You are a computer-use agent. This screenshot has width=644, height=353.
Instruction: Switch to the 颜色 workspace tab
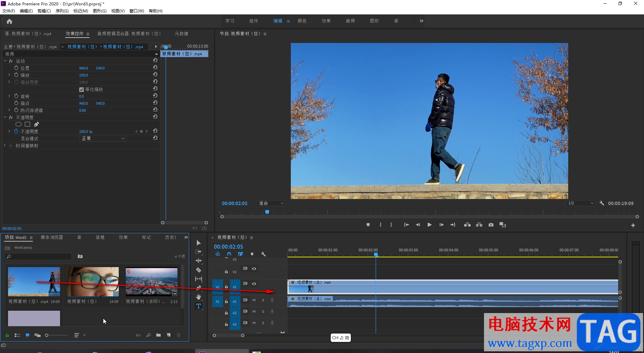point(302,21)
